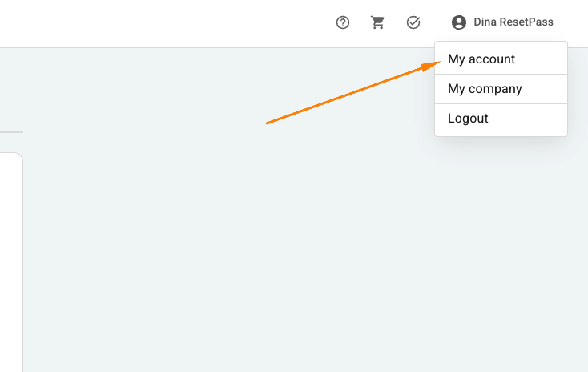This screenshot has height=372, width=588.
Task: Choose Logout from the user menu
Action: pos(468,119)
